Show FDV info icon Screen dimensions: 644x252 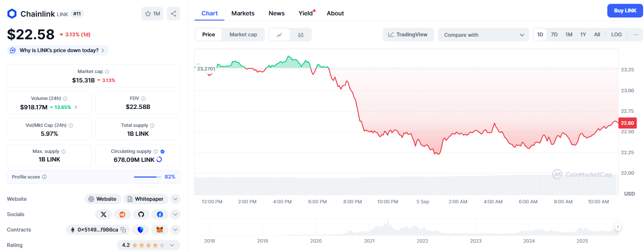[143, 99]
